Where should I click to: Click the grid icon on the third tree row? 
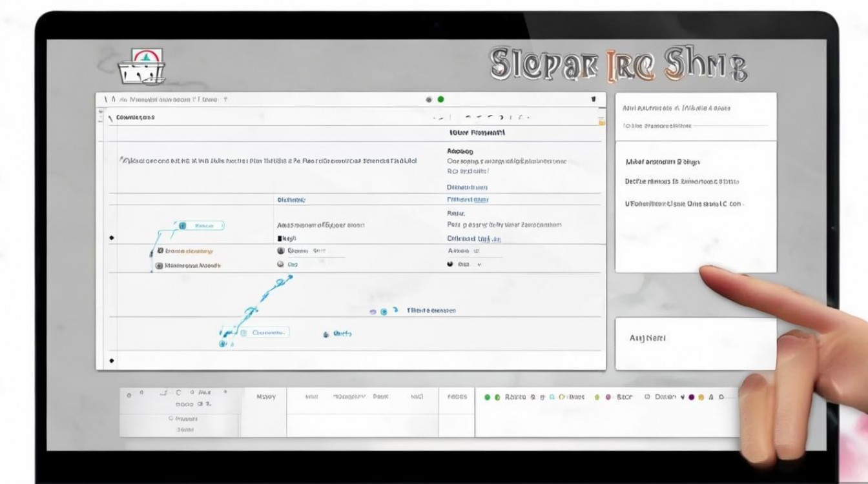[x=160, y=265]
